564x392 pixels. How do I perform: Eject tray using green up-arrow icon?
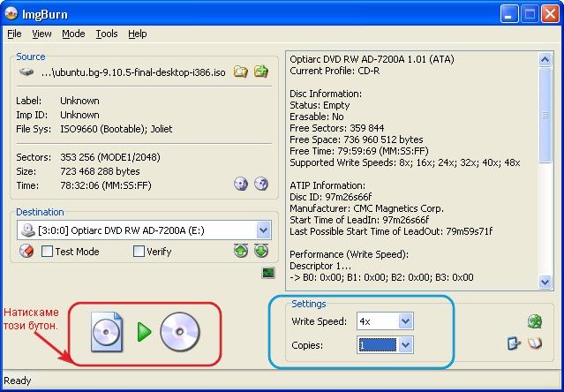241,251
